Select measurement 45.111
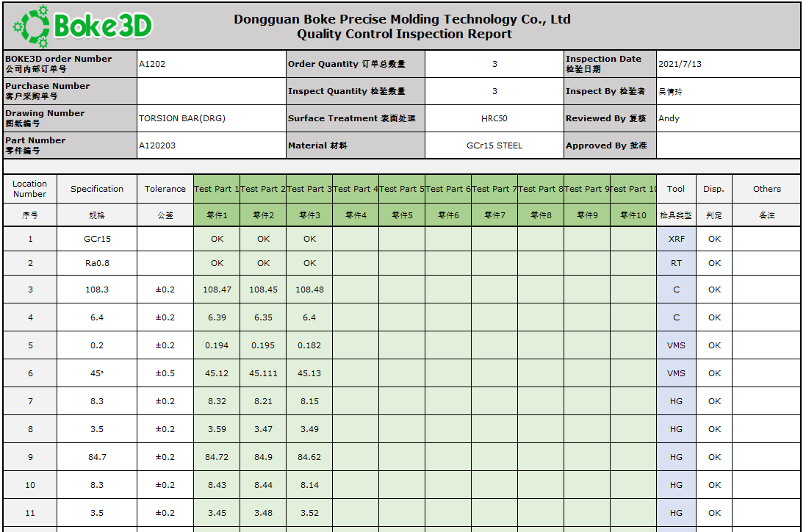 click(263, 373)
